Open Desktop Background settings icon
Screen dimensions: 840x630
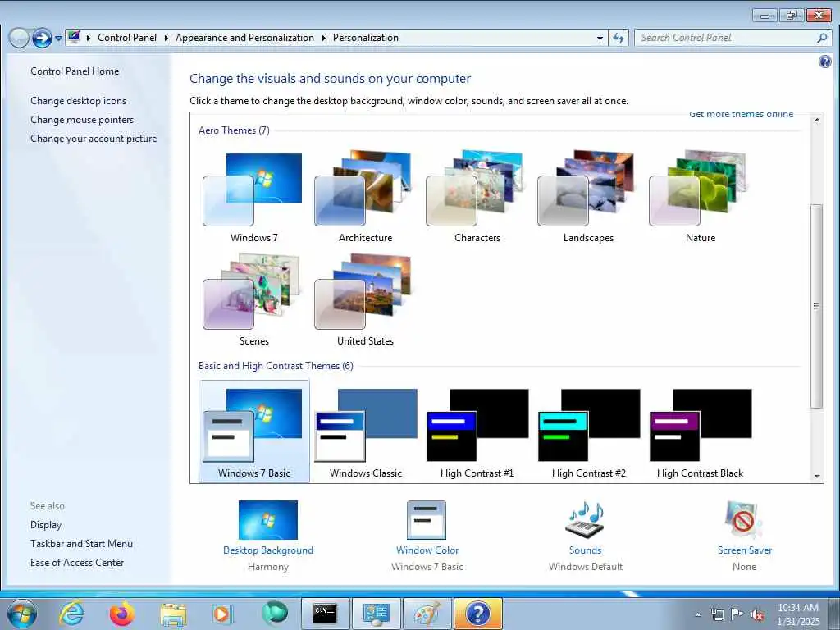pyautogui.click(x=268, y=519)
